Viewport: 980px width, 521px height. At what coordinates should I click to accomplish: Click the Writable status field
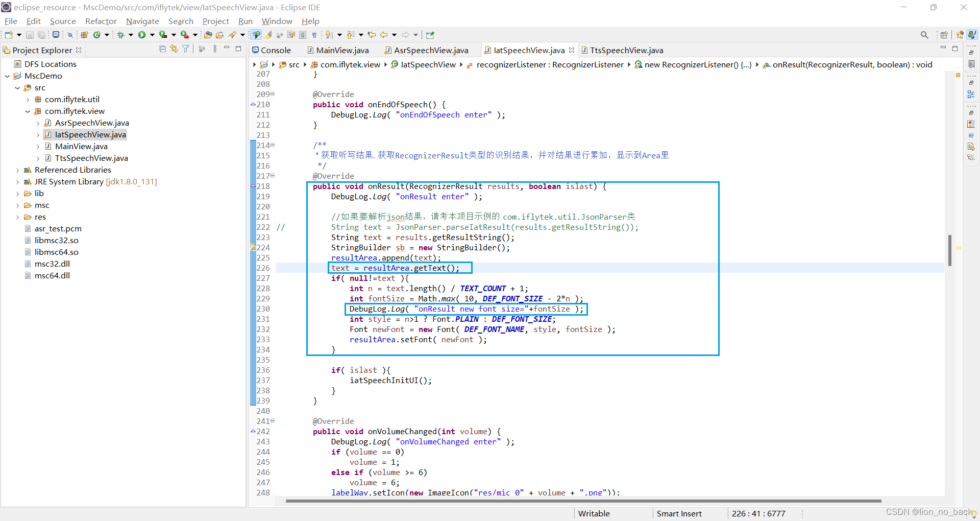pos(594,513)
